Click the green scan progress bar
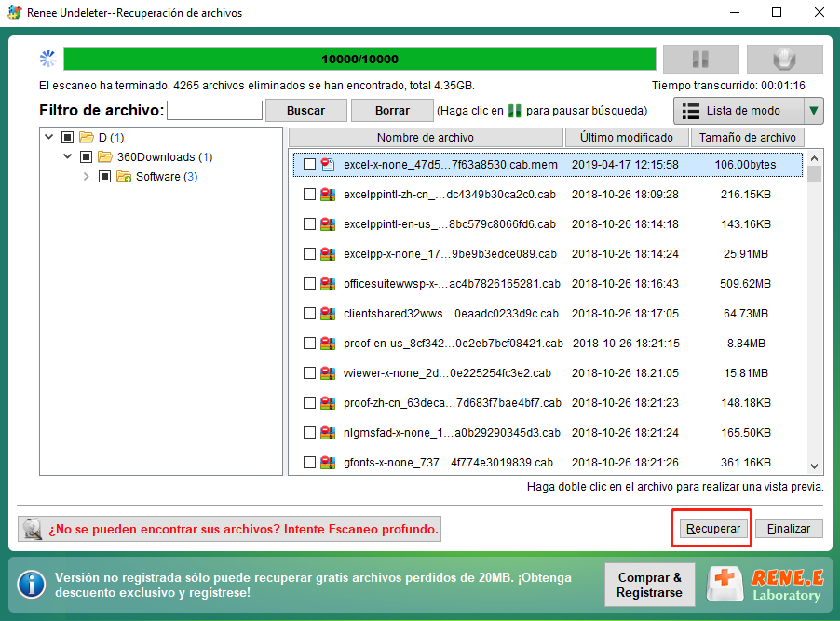 pyautogui.click(x=359, y=59)
